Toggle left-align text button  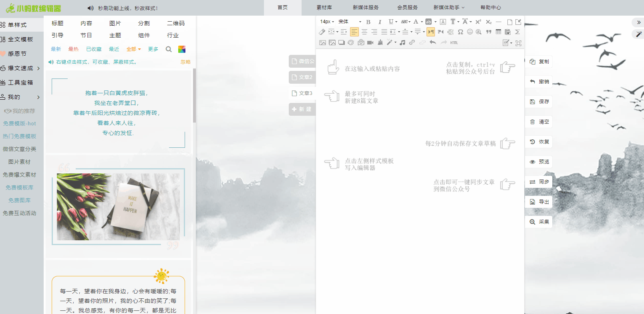click(x=354, y=32)
